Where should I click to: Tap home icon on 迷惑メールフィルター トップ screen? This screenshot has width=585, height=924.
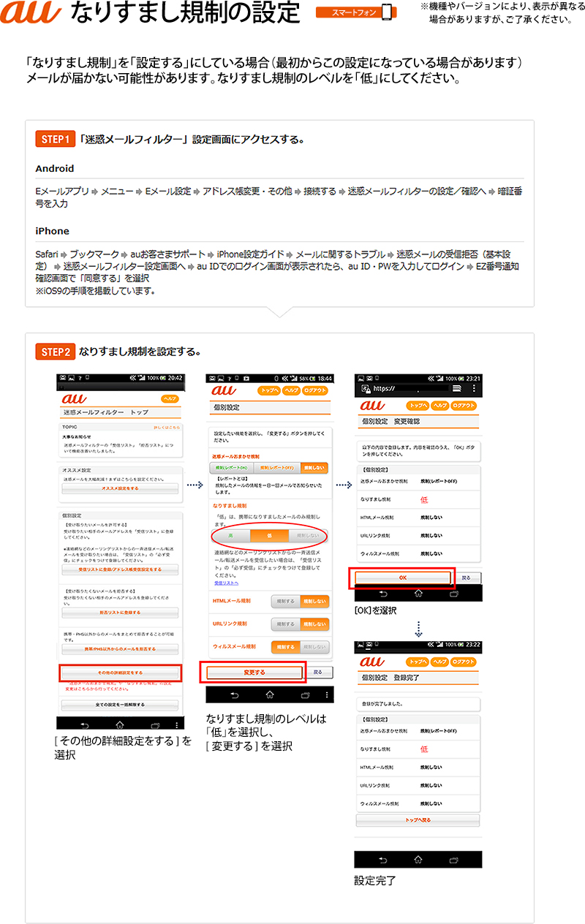(x=120, y=724)
